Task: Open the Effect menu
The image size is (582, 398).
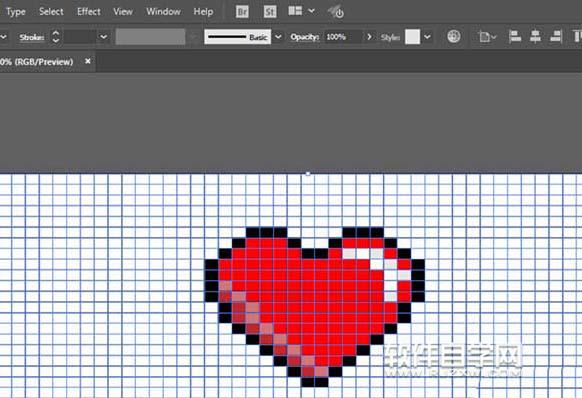Action: point(89,12)
